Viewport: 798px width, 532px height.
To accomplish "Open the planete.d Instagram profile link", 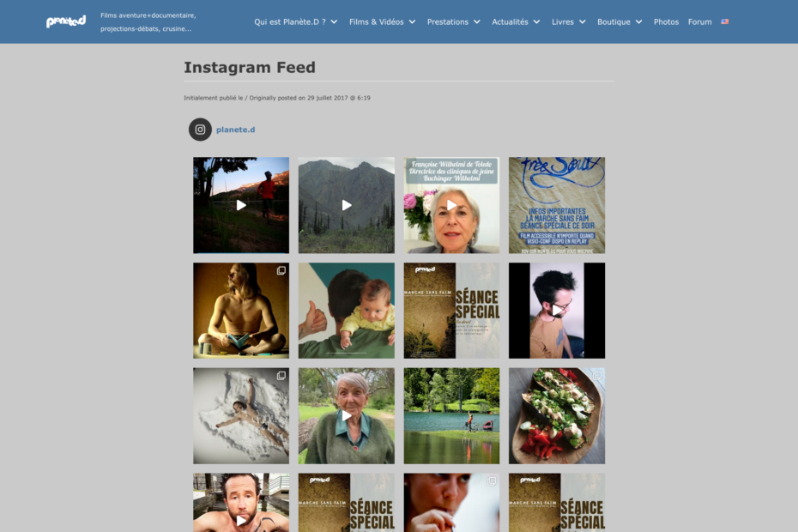I will [x=236, y=130].
